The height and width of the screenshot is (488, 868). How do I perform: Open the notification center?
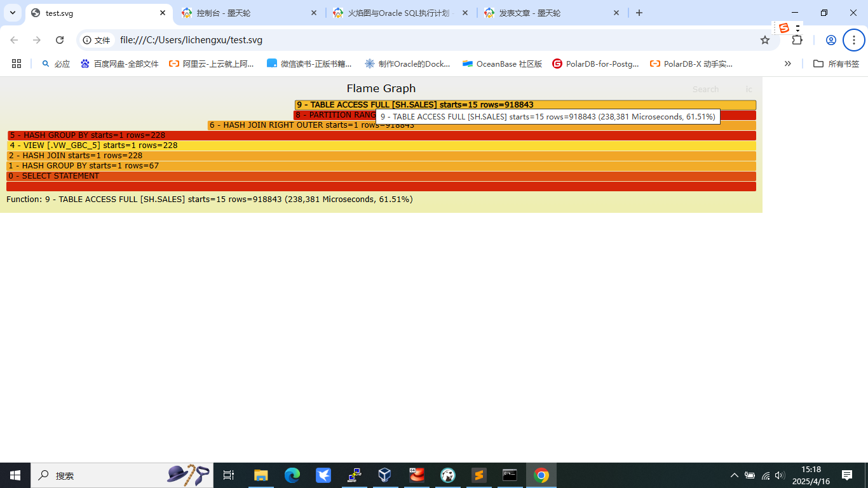847,475
